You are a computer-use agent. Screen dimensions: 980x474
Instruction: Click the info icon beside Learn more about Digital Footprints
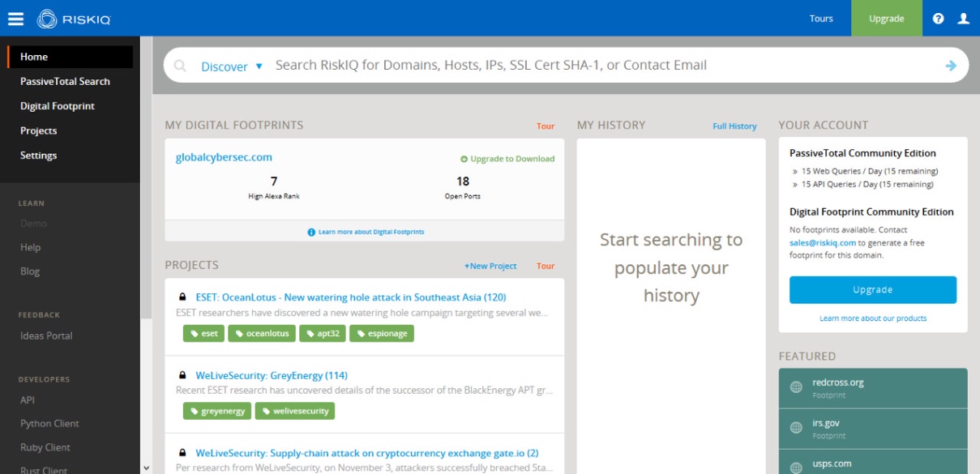[x=311, y=232]
